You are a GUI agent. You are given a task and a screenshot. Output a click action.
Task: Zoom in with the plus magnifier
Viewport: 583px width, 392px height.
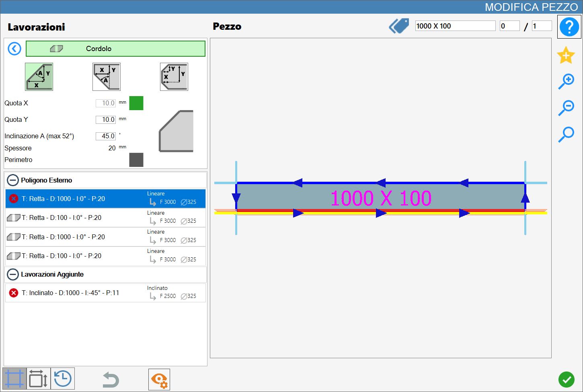point(566,81)
